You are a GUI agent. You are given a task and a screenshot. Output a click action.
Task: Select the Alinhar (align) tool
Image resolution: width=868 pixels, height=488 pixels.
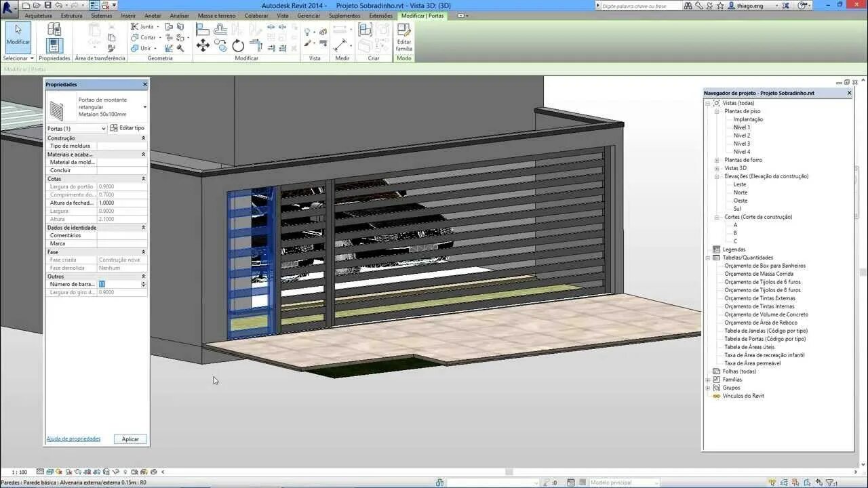pyautogui.click(x=203, y=29)
